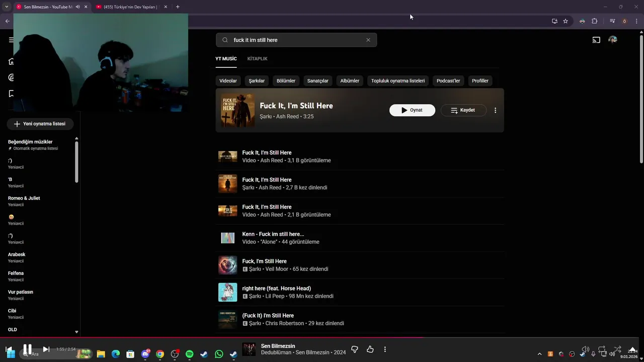Open Spotify from the taskbar
The height and width of the screenshot is (362, 644).
(189, 354)
